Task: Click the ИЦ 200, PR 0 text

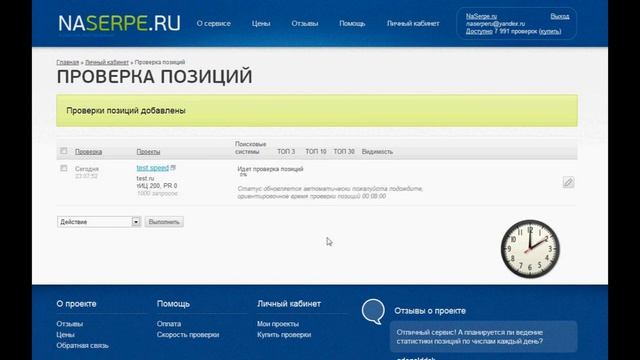Action: coord(157,186)
